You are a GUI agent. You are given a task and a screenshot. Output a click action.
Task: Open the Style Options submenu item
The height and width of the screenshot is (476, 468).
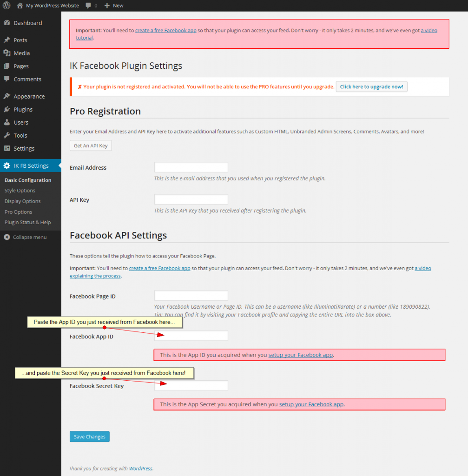pos(20,191)
